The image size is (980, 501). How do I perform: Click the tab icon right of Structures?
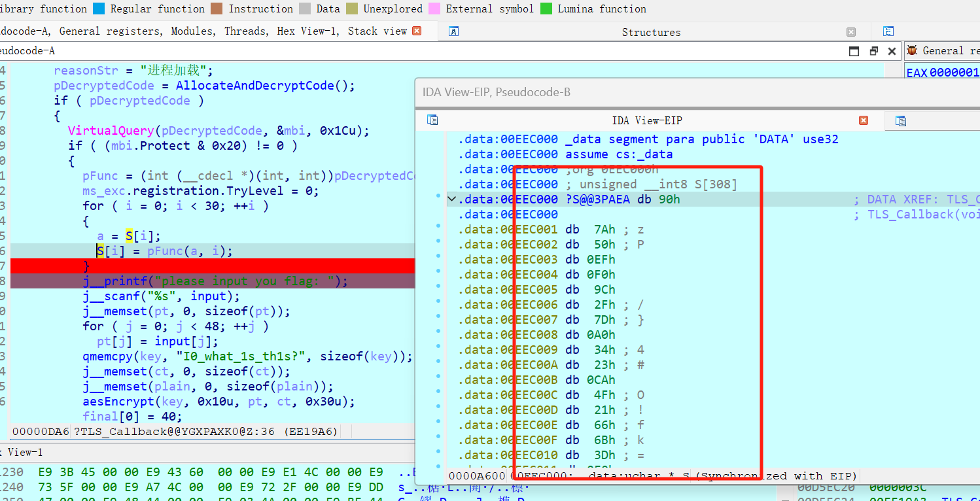[888, 31]
